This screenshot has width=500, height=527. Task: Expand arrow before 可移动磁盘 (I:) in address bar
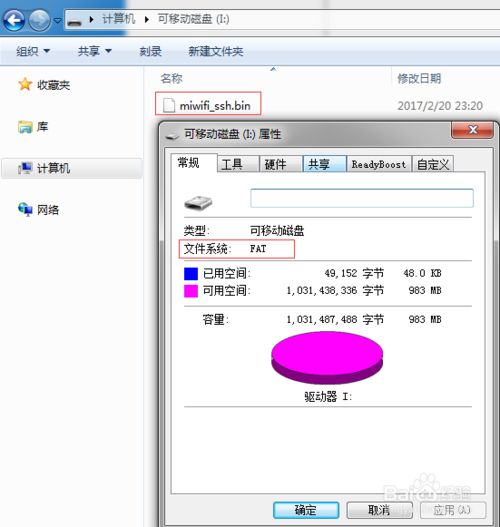point(147,19)
